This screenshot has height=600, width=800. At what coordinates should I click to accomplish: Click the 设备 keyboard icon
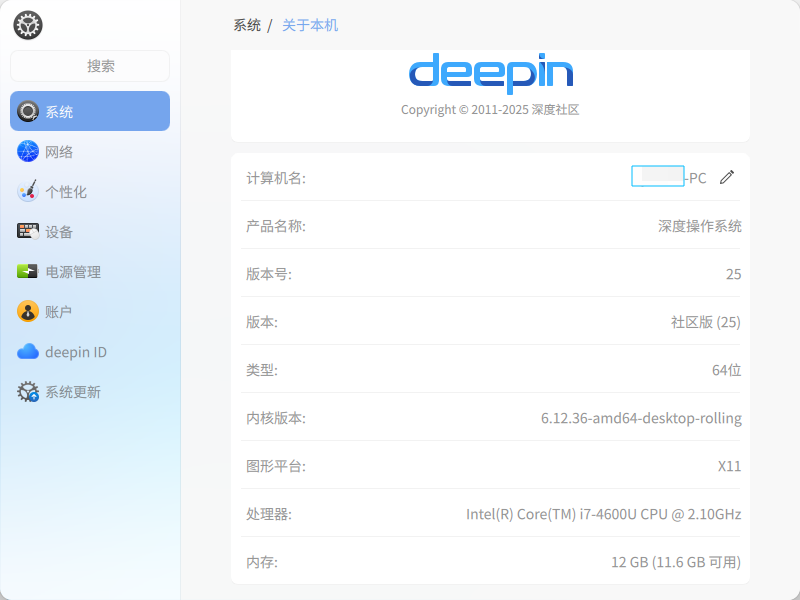28,231
